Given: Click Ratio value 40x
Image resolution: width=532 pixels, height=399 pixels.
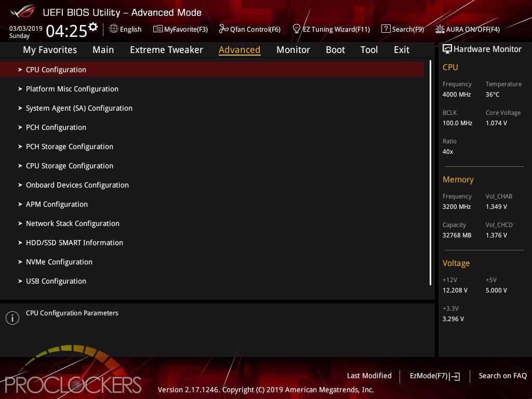Looking at the screenshot, I should click(448, 152).
